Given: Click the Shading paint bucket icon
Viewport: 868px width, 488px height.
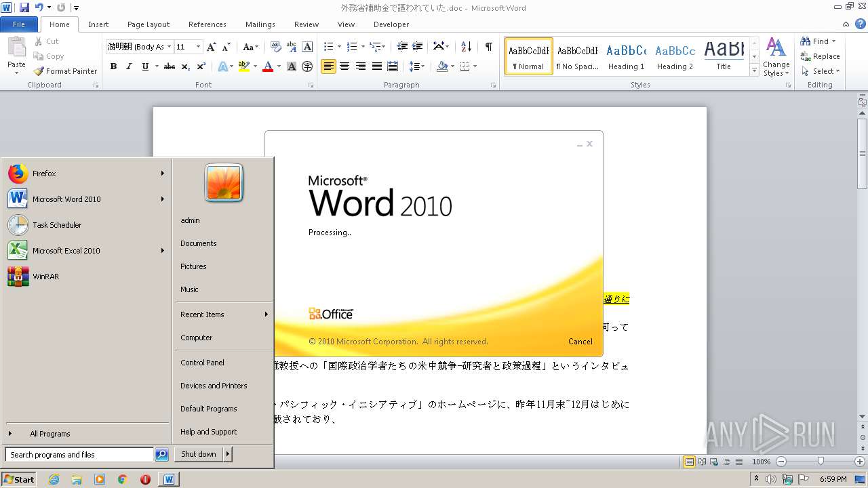Looking at the screenshot, I should [x=442, y=66].
